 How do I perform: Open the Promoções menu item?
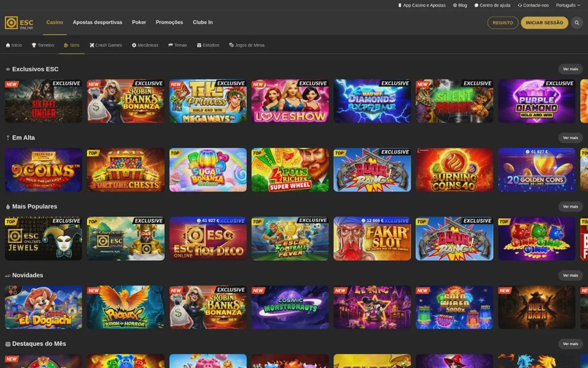pyautogui.click(x=169, y=22)
